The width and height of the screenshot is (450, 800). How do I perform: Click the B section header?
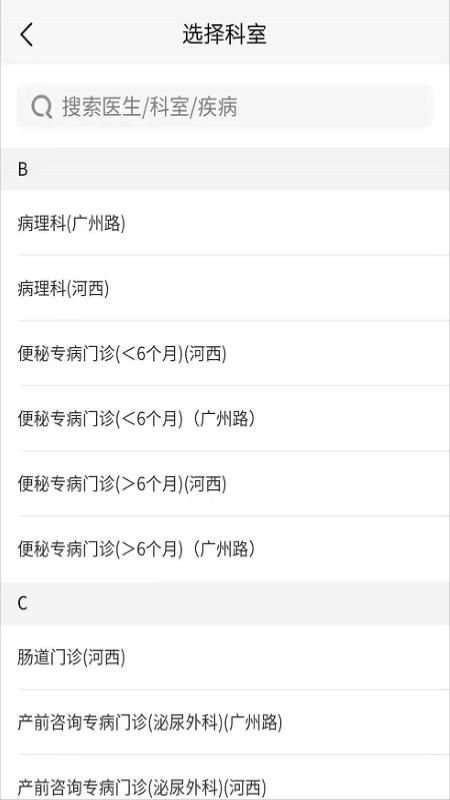click(225, 169)
